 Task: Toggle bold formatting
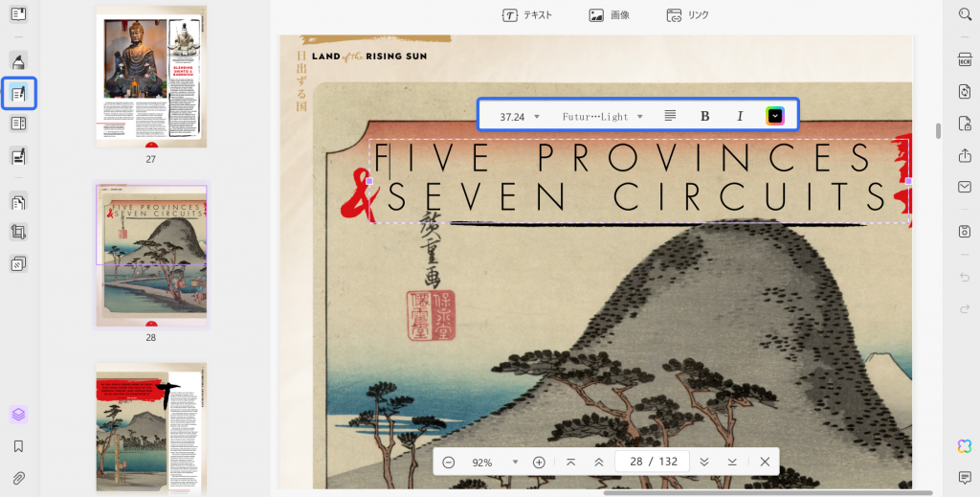coord(705,116)
